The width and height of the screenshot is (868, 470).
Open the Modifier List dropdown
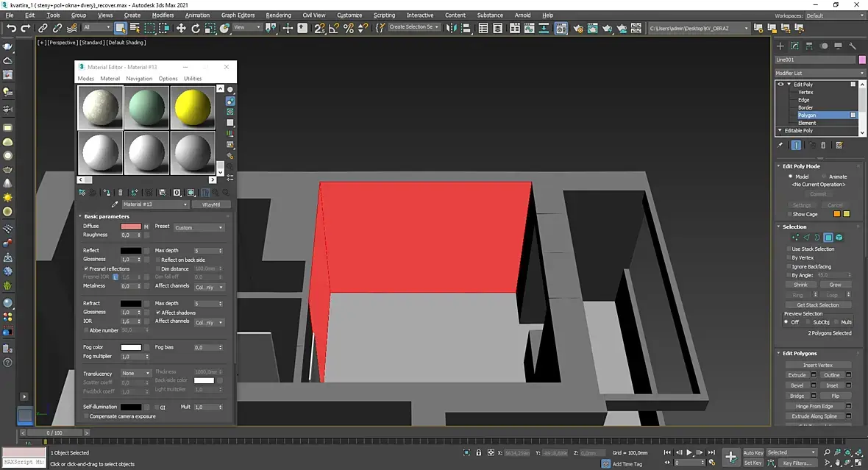click(819, 73)
